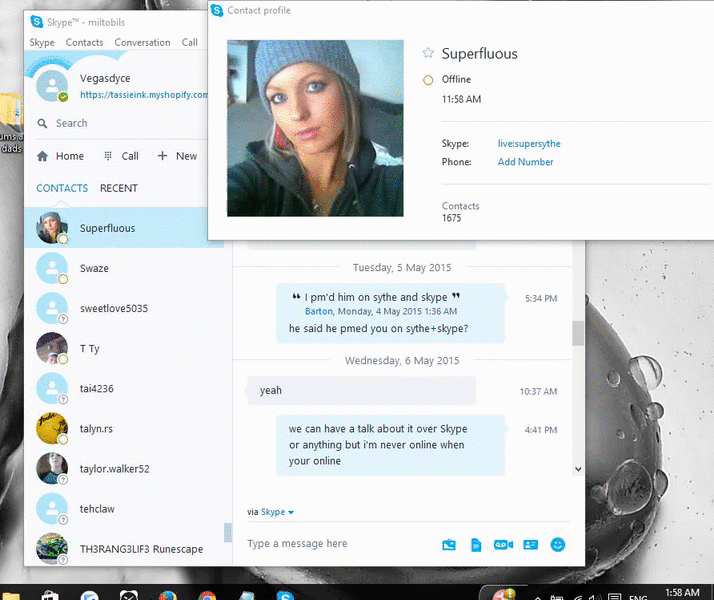Screen dimensions: 714x600
Task: Click the New button label
Action: [x=186, y=156]
